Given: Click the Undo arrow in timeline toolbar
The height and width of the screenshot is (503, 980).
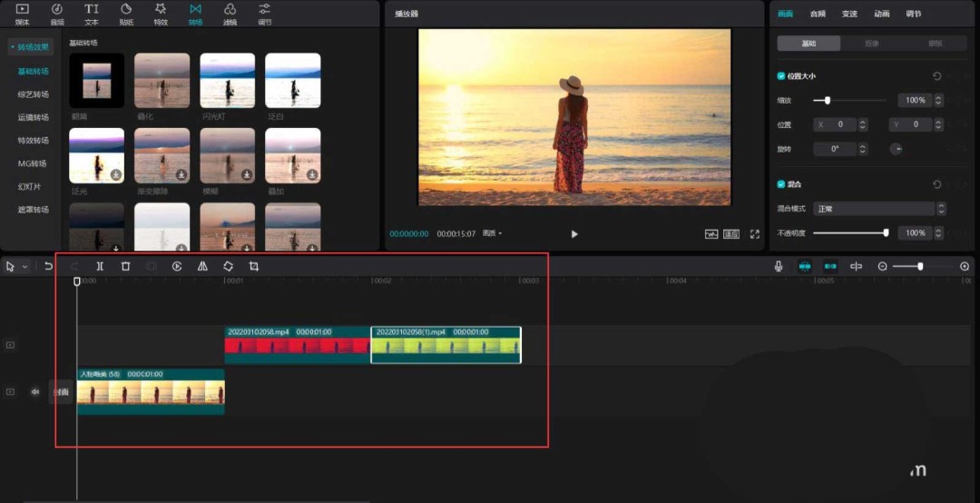Looking at the screenshot, I should coord(48,266).
